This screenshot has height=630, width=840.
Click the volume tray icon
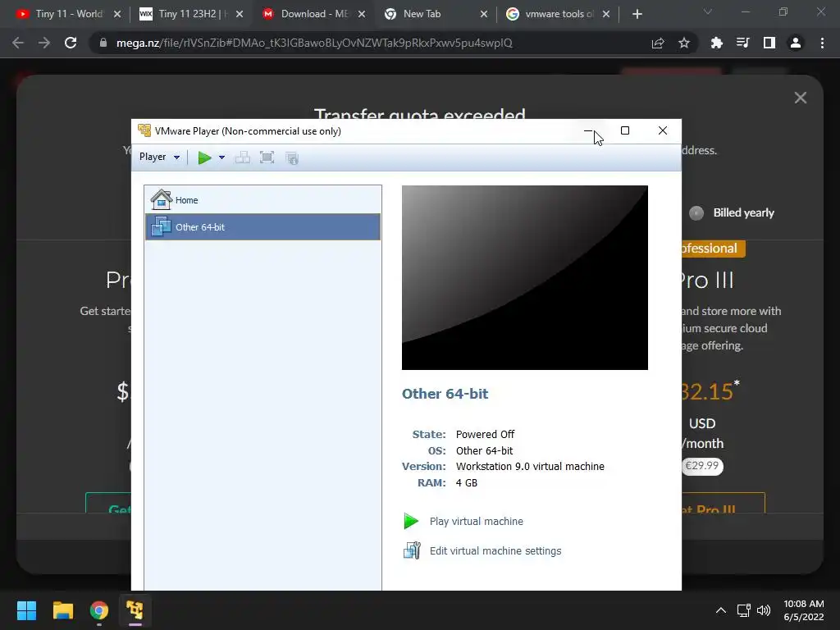pos(764,610)
